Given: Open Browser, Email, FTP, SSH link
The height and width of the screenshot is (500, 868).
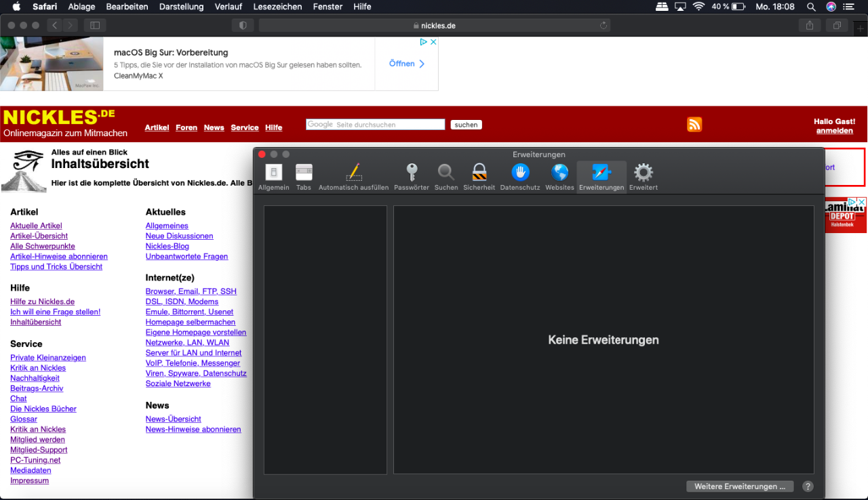Looking at the screenshot, I should click(191, 291).
